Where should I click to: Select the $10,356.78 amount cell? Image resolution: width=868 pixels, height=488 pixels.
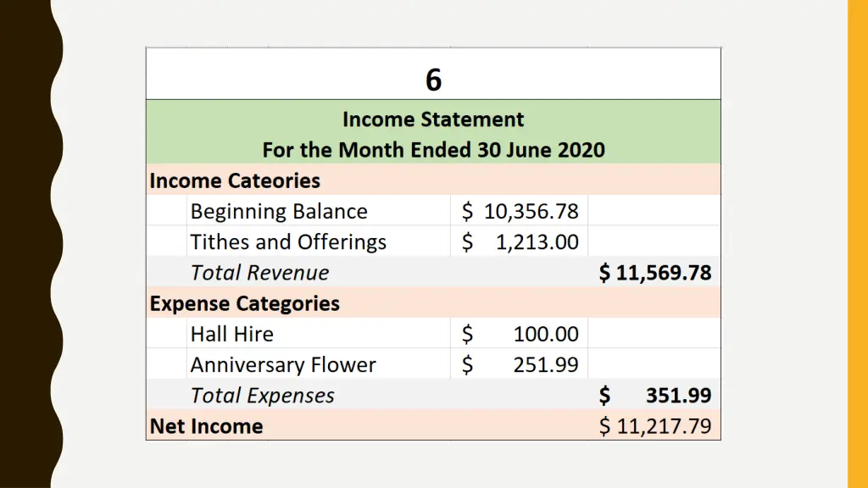tap(520, 211)
